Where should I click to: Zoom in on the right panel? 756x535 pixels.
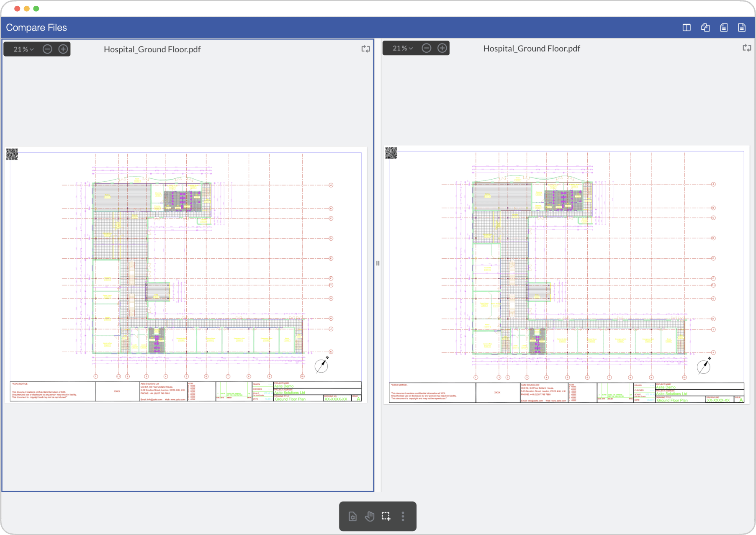click(x=442, y=48)
